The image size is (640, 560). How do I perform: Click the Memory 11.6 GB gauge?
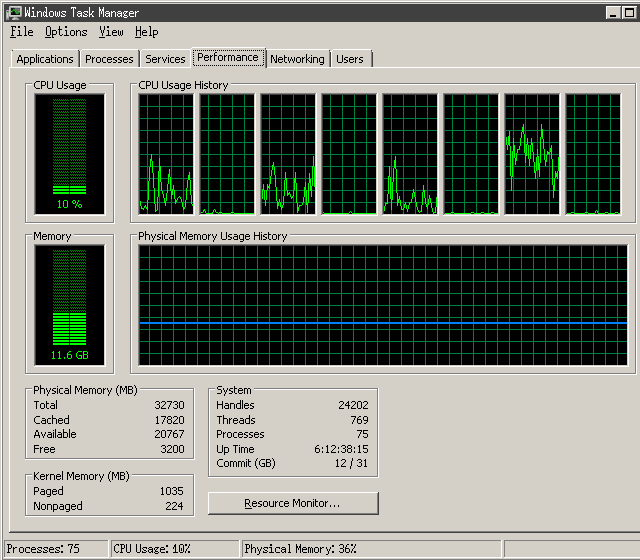point(69,305)
